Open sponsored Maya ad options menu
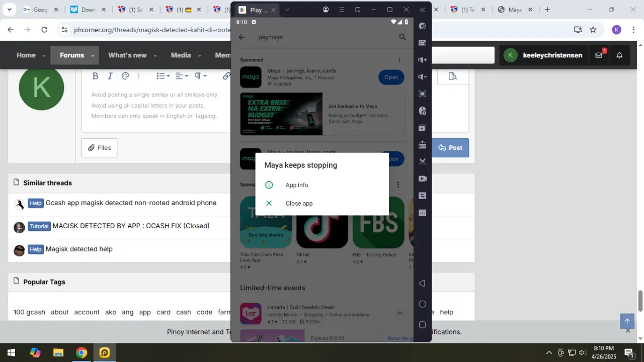Viewport: 644px width, 362px height. coord(399,60)
